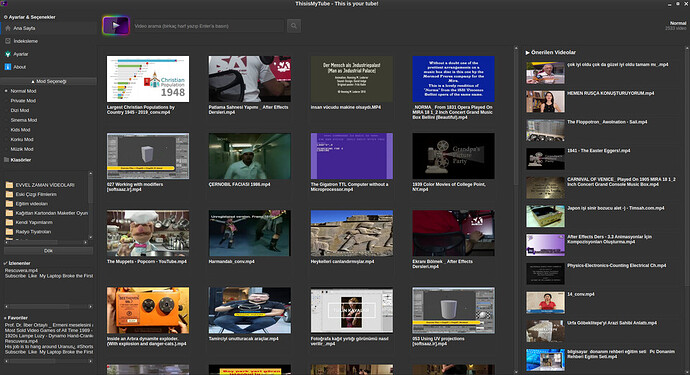The height and width of the screenshot is (375, 690).
Task: Open 1920s Lampe Luzy favorite
Action: click(x=48, y=335)
